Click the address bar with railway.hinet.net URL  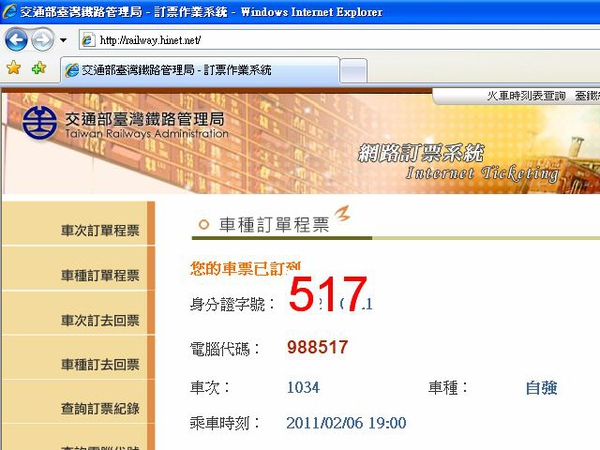[x=341, y=40]
